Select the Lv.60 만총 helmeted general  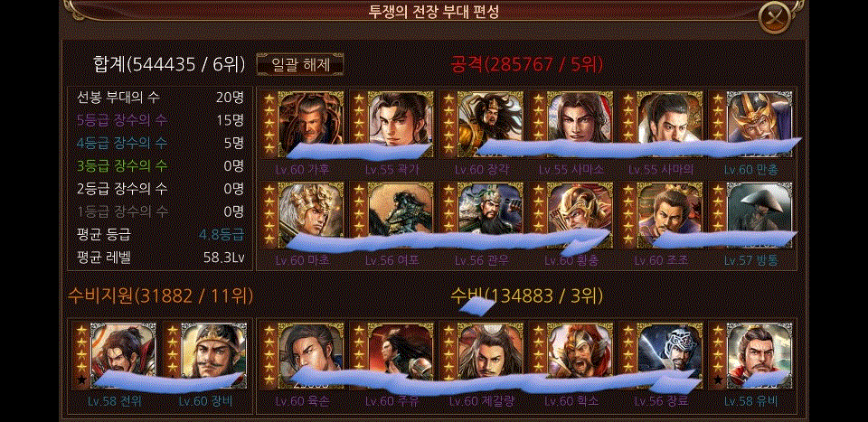[x=751, y=125]
